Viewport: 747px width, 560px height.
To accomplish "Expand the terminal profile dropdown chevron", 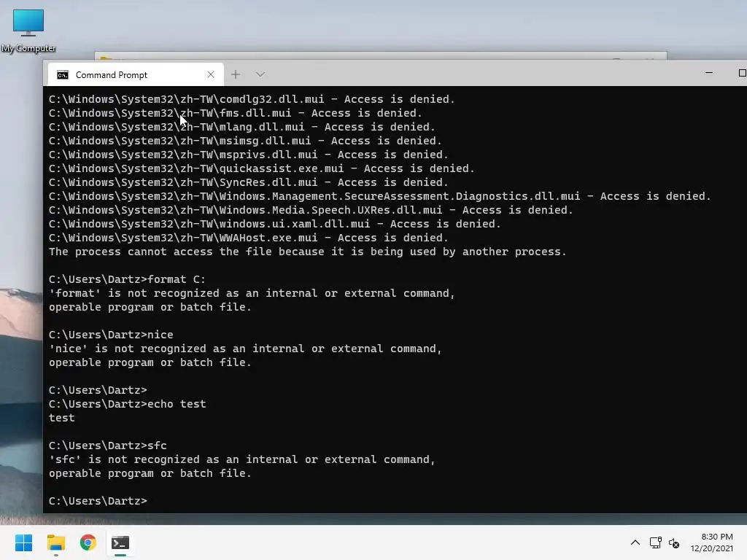I will pyautogui.click(x=260, y=75).
